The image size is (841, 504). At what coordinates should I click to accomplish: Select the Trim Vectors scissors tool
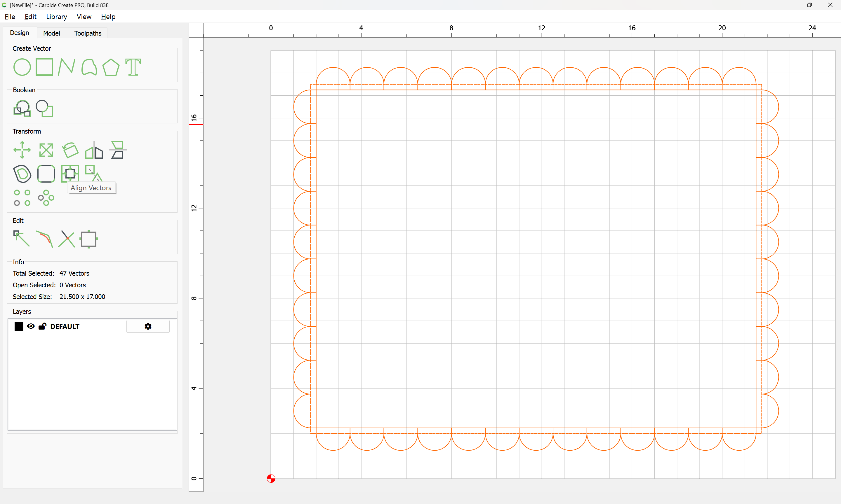(x=67, y=239)
